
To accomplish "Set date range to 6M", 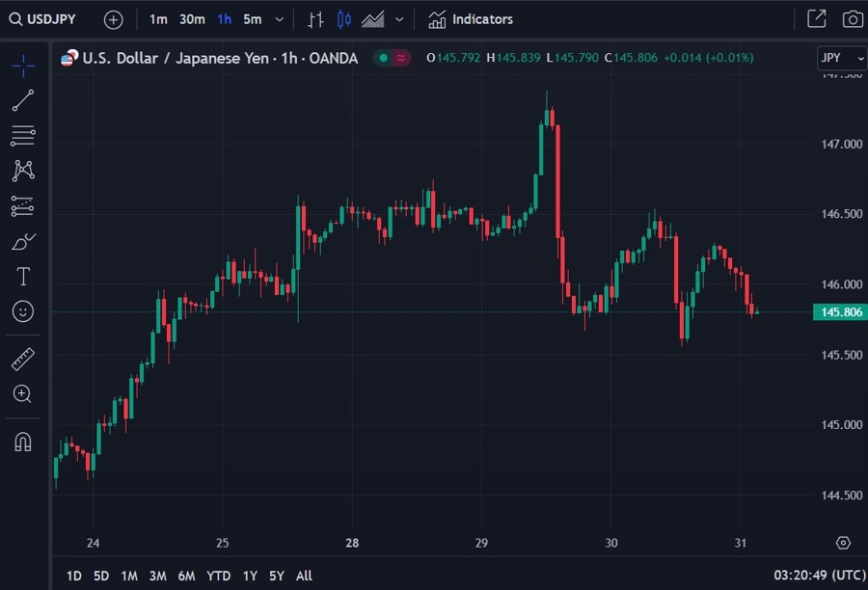I will pos(186,577).
